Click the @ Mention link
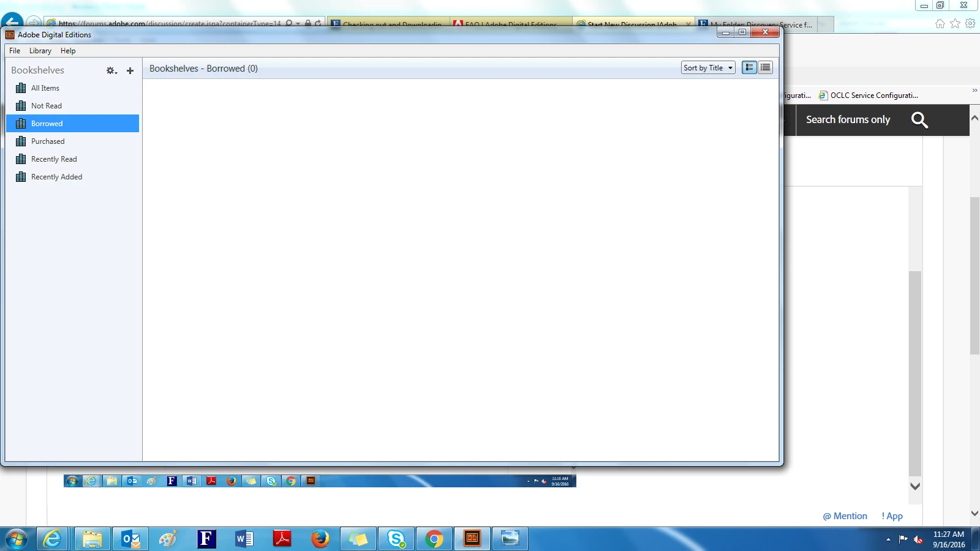 pos(845,516)
